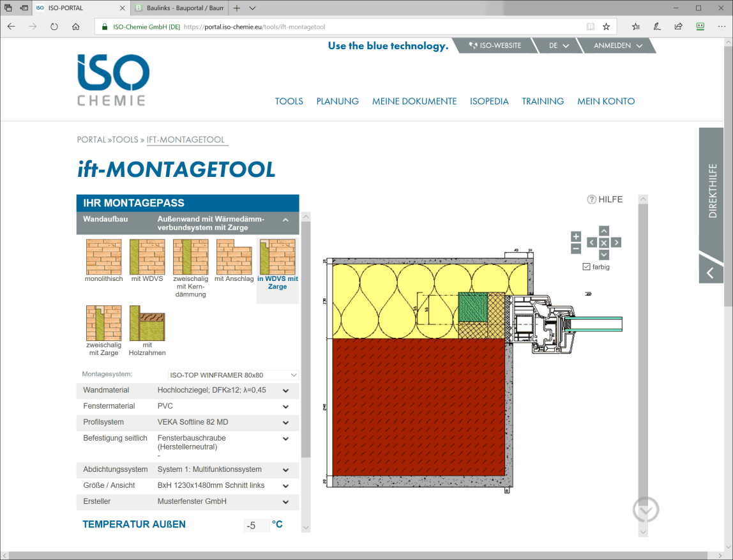Show the tab list chevron
The width and height of the screenshot is (733, 560).
coord(252,8)
